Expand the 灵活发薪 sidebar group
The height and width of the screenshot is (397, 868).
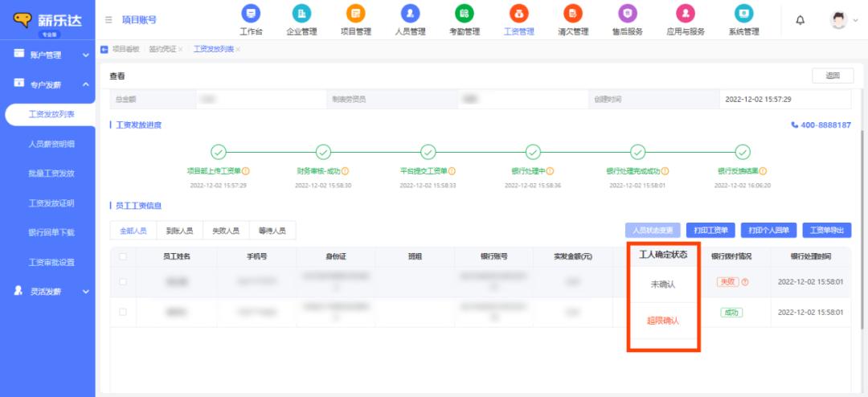47,291
